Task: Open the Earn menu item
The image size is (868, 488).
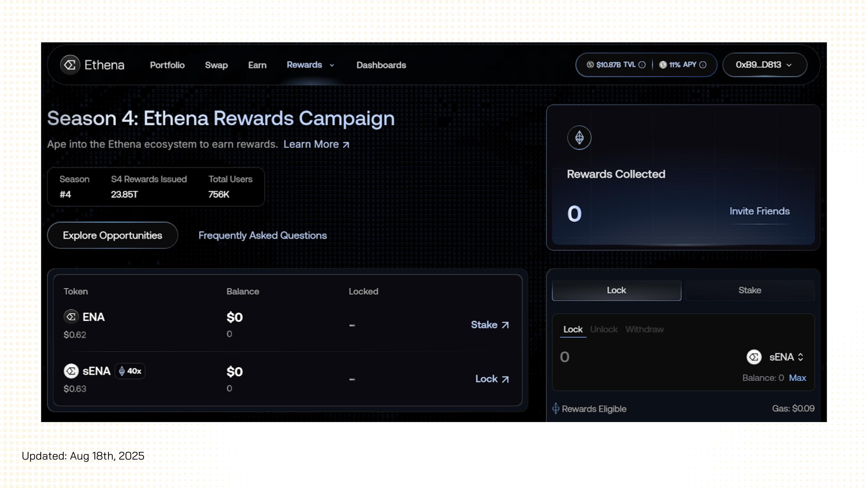Action: pyautogui.click(x=257, y=65)
